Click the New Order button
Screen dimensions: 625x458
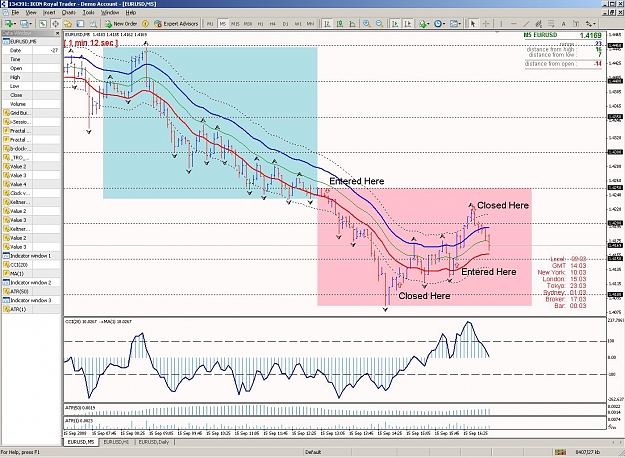(x=121, y=24)
